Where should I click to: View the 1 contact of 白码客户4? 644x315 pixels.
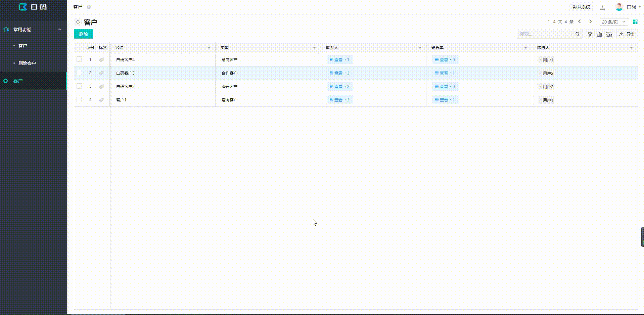[x=340, y=60]
